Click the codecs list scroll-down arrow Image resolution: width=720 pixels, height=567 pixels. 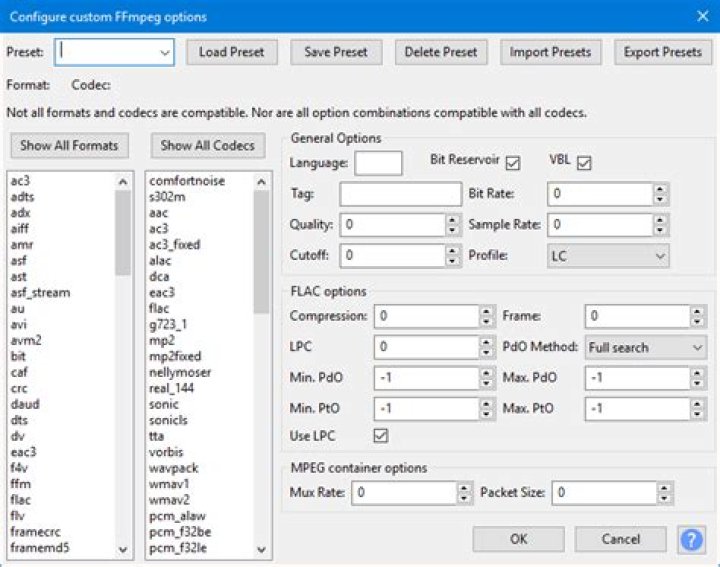coord(261,549)
